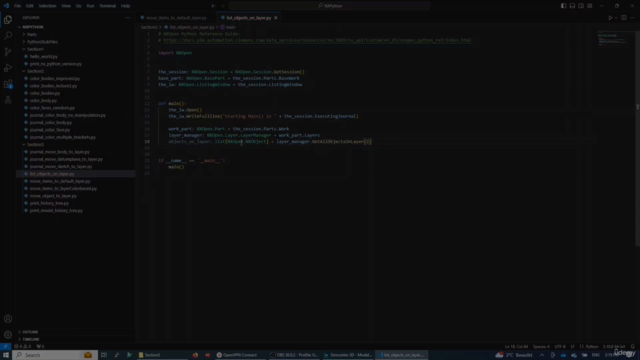This screenshot has height=360, width=640.
Task: Collapse the Section3 folder
Action: coord(35,144)
